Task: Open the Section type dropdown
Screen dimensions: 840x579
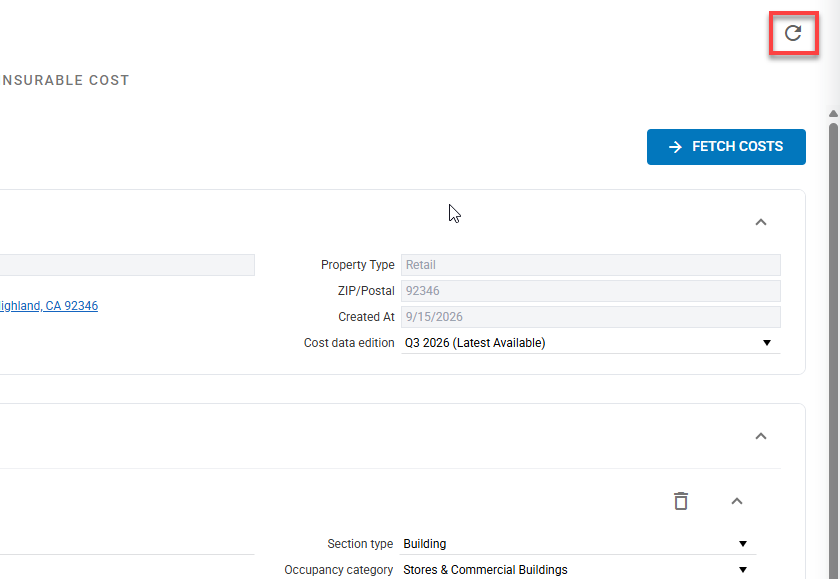Action: coord(578,544)
